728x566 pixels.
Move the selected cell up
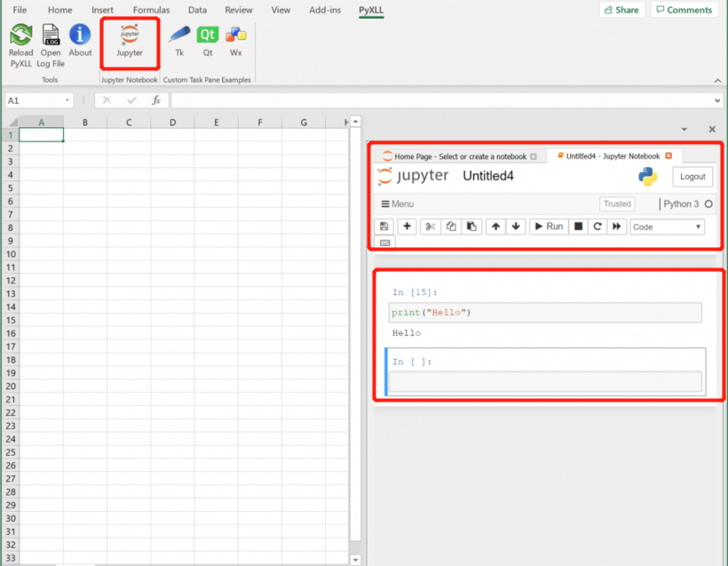click(495, 226)
